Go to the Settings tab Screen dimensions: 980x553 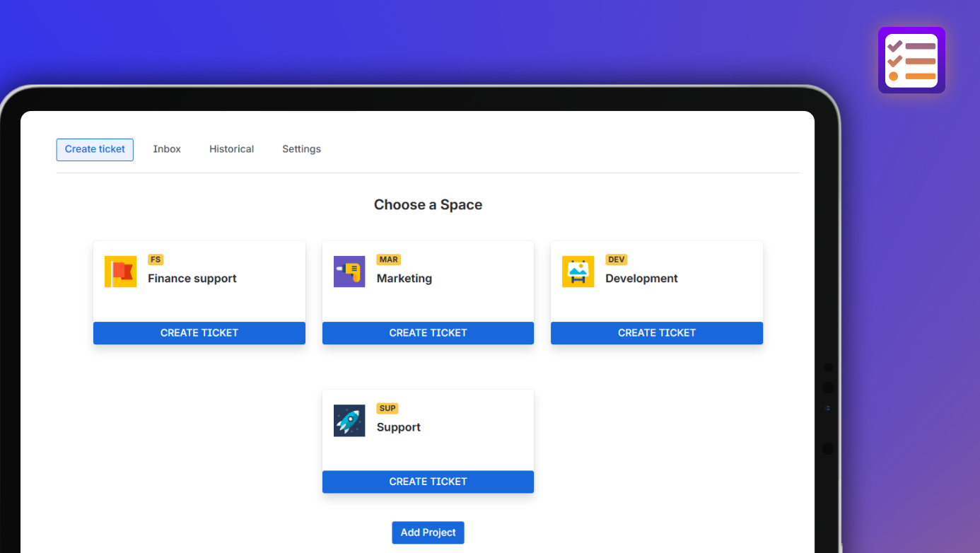click(301, 149)
